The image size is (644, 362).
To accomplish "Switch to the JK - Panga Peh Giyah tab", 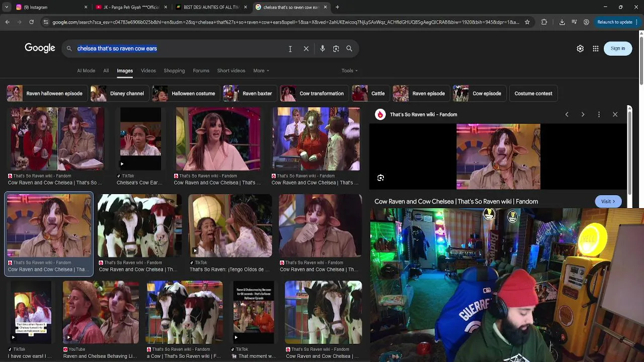I will (131, 7).
